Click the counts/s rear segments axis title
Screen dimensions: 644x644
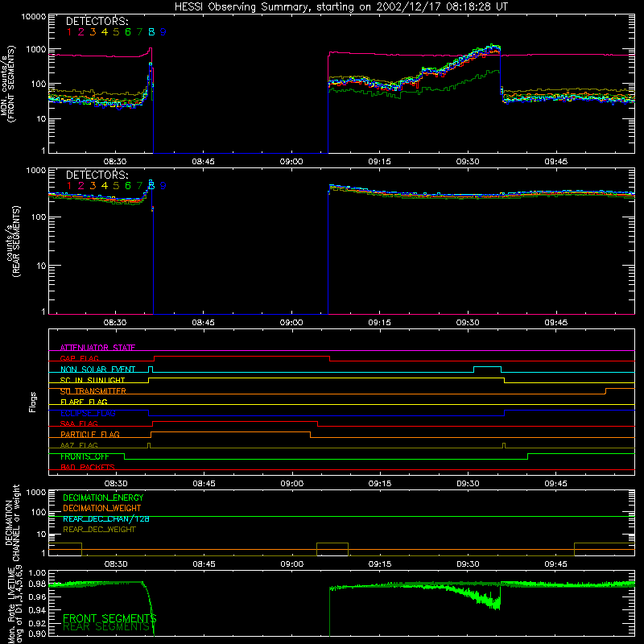(x=12, y=242)
